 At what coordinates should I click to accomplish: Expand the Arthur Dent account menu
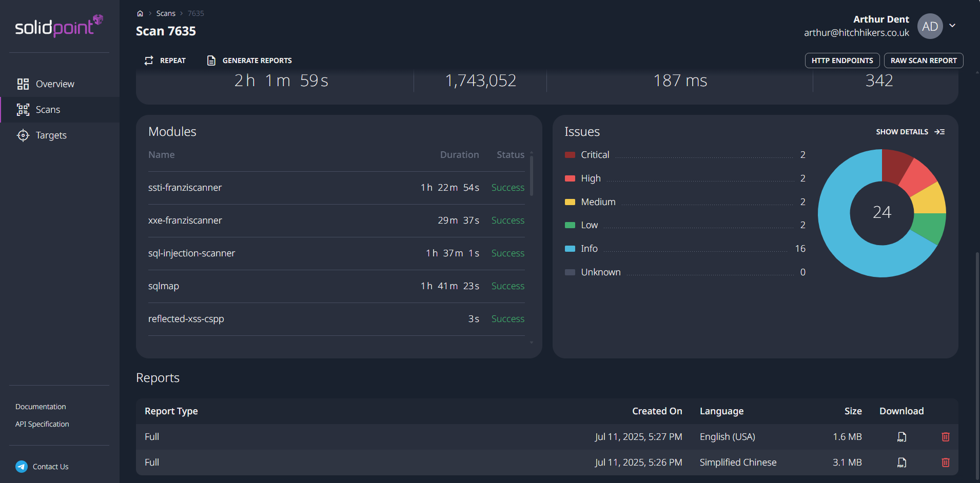click(x=953, y=25)
